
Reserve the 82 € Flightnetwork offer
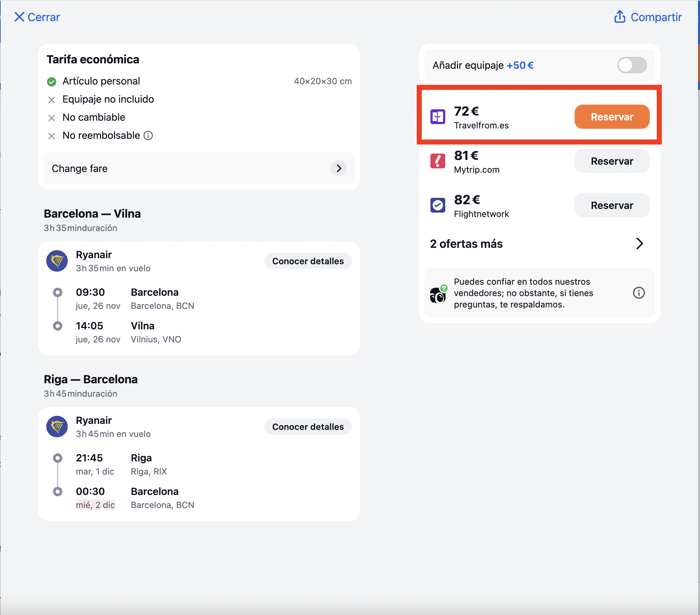[611, 205]
